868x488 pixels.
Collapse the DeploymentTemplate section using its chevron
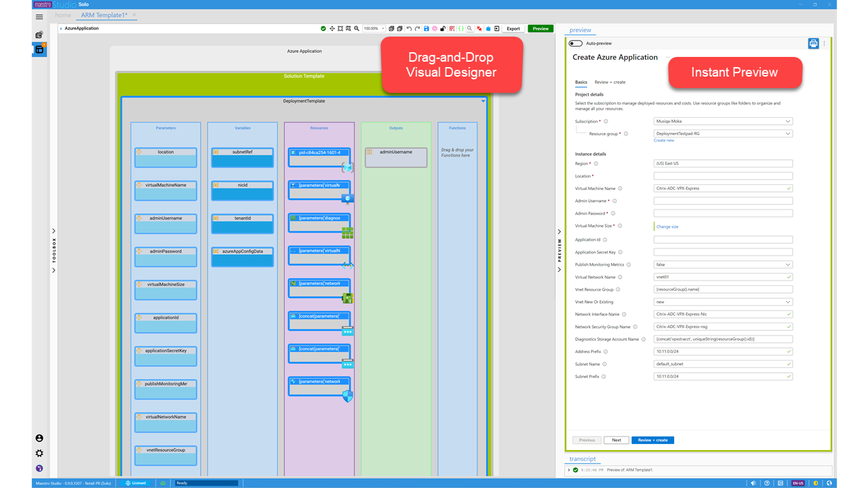tap(483, 100)
